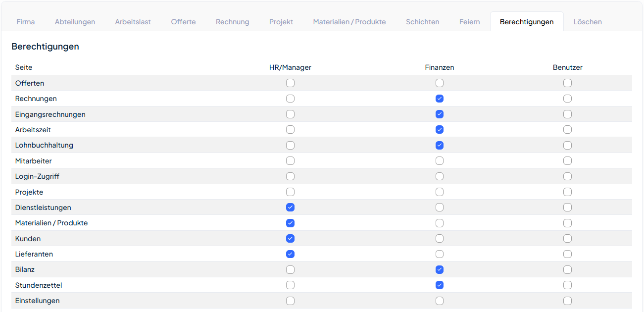Image resolution: width=644 pixels, height=312 pixels.
Task: Open the Abteilungen tab
Action: [75, 22]
